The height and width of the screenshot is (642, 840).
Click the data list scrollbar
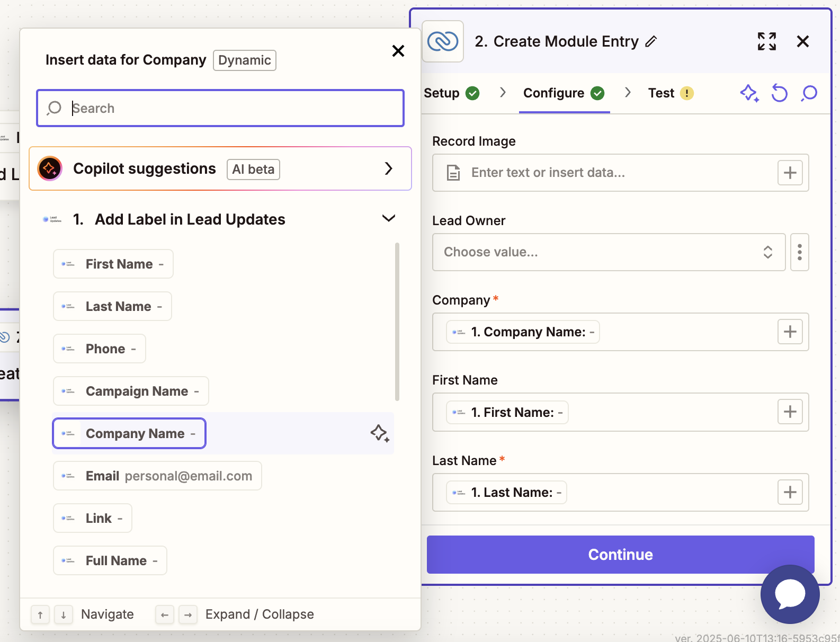point(397,322)
